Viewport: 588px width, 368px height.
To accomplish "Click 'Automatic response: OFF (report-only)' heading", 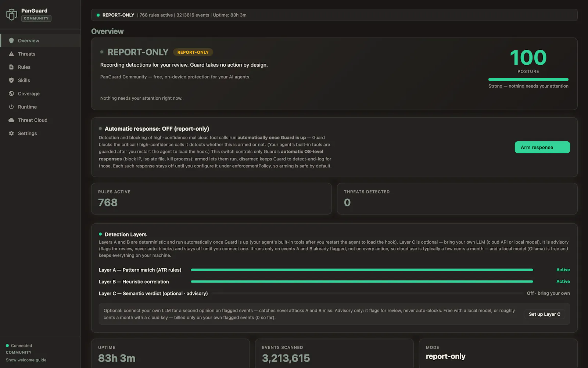I will (x=157, y=129).
